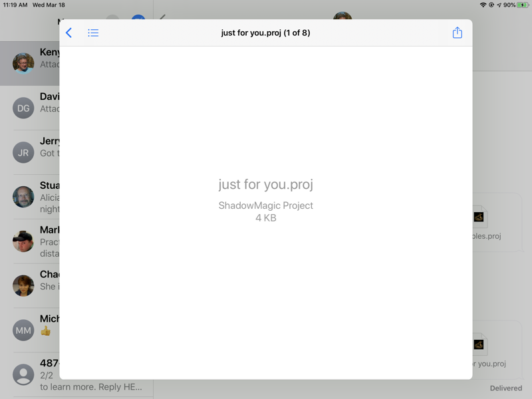The height and width of the screenshot is (399, 532).
Task: Open the 'oles.proj' attachment icon in Messages
Action: click(479, 217)
